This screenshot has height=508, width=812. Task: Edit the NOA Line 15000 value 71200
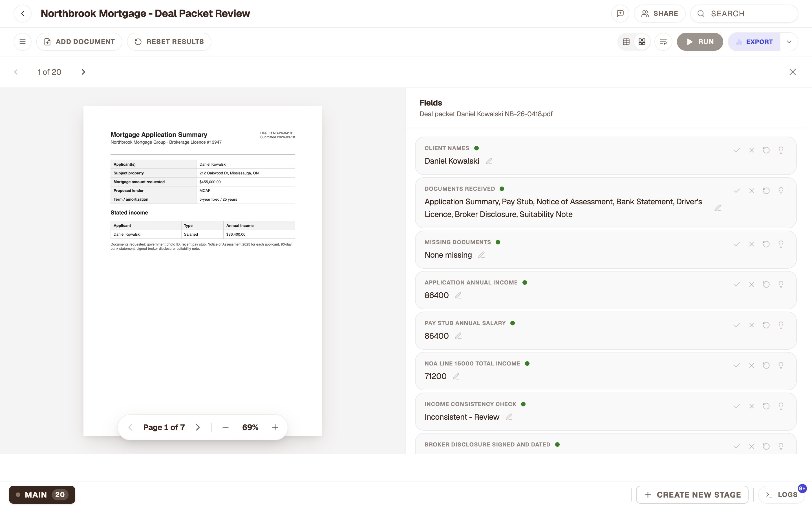click(456, 376)
